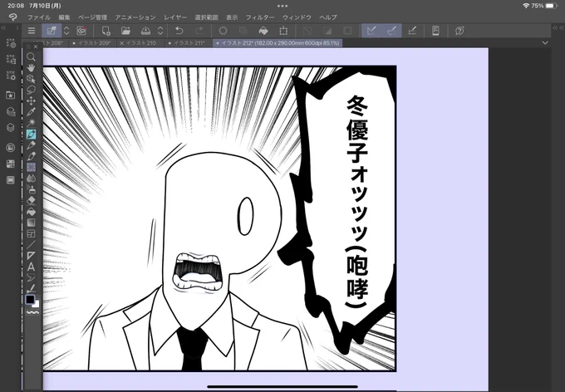Open the Layer panel stack icon
565x392 pixels.
pos(11,128)
